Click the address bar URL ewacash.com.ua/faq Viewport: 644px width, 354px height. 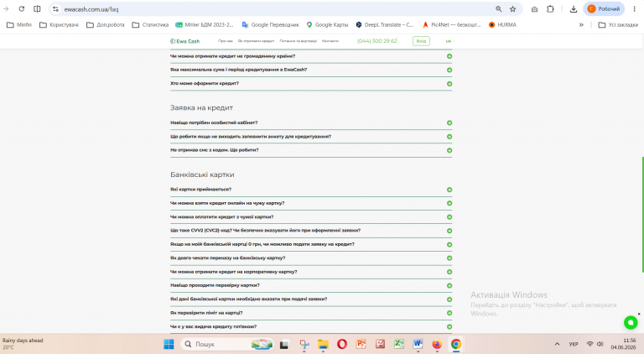(x=91, y=9)
